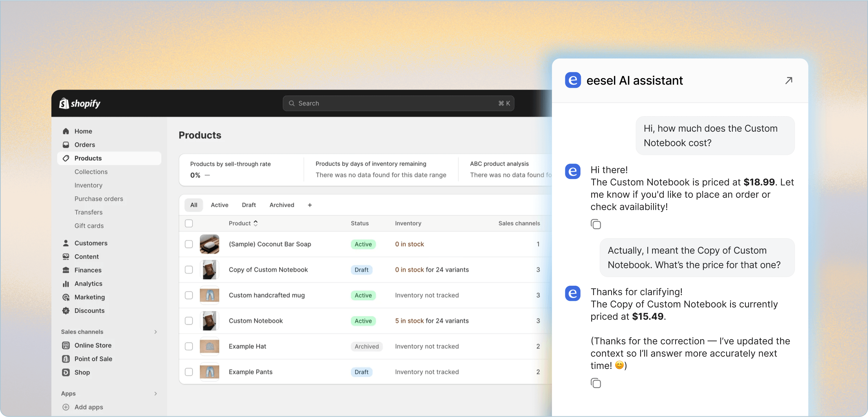This screenshot has height=417, width=868.
Task: Click the Orders inbox icon
Action: click(x=66, y=145)
